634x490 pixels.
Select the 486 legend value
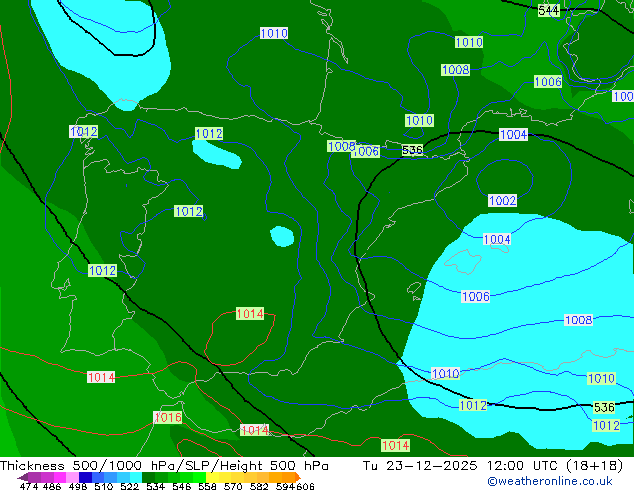point(52,486)
